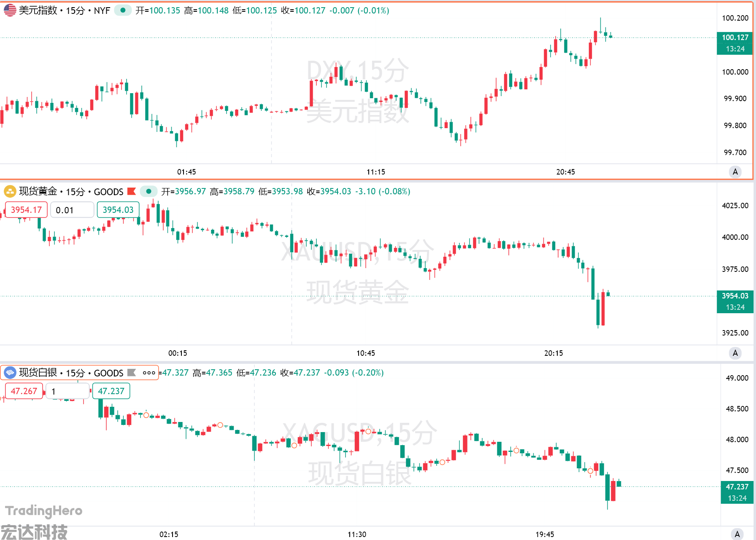Click the silver sell price 47.267 button

24,391
